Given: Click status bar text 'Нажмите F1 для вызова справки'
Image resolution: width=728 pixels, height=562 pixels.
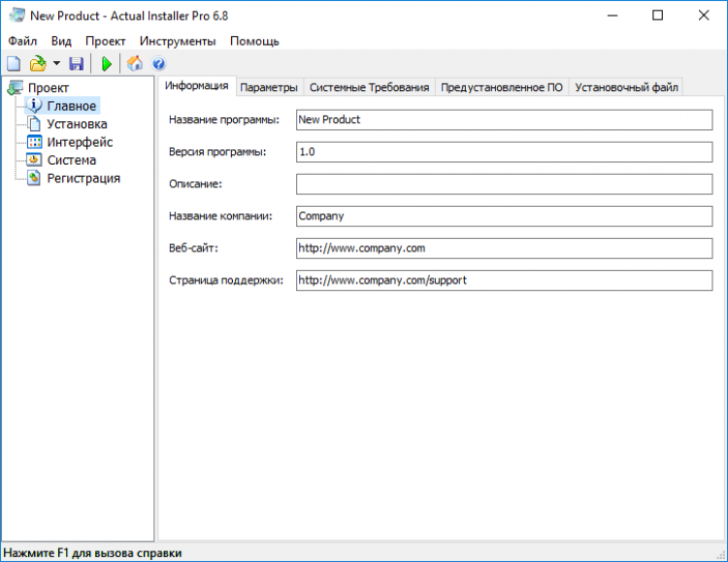Looking at the screenshot, I should click(x=92, y=553).
